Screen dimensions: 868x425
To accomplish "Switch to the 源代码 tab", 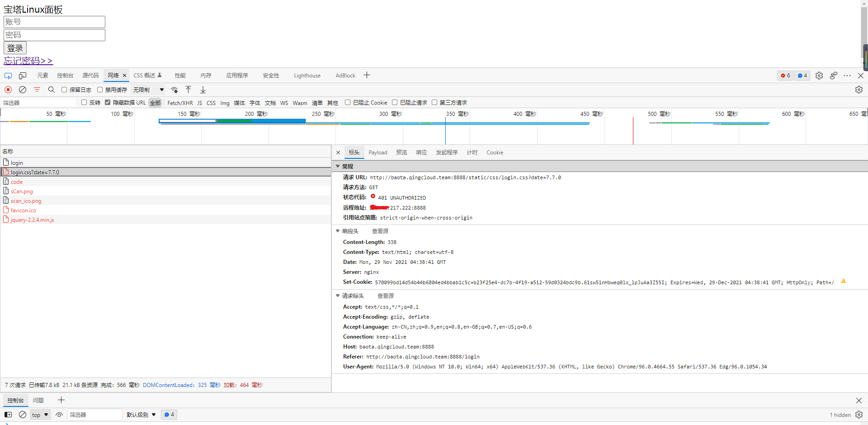I will pos(90,76).
